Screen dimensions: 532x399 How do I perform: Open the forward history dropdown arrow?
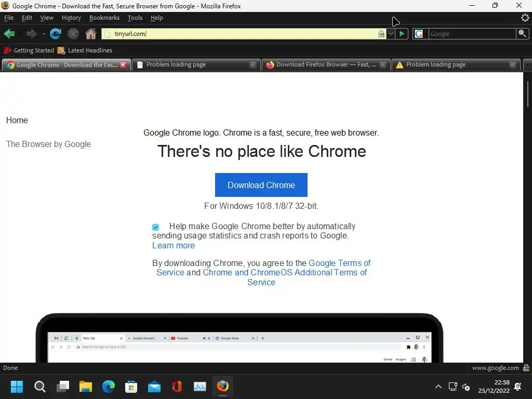click(44, 34)
